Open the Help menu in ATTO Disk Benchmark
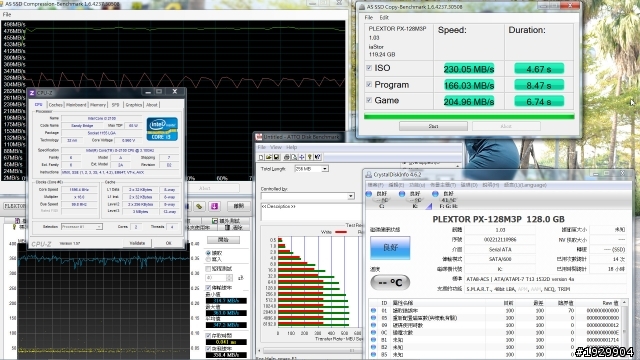 [291, 147]
